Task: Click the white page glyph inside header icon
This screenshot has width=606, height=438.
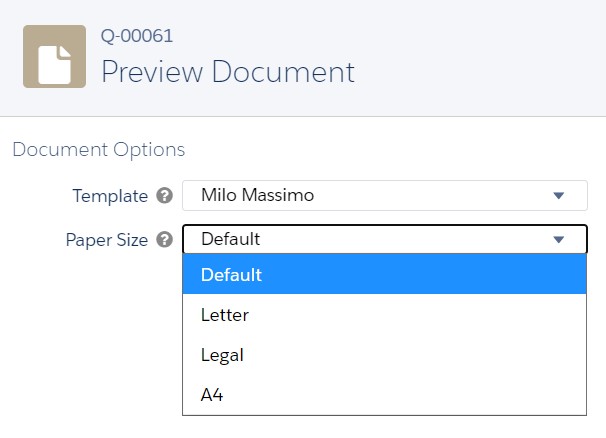Action: pos(54,65)
